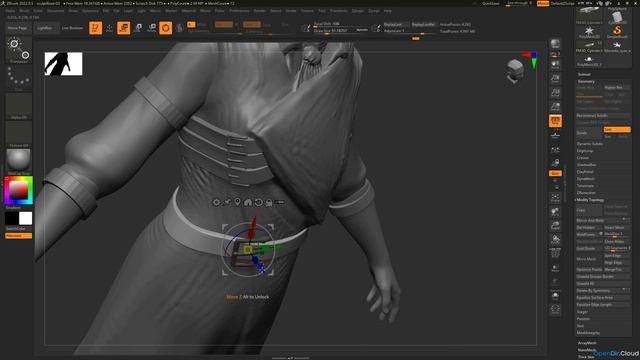Click gizmo reset orientation icon
Screen dimensions: 640x360
(258, 202)
